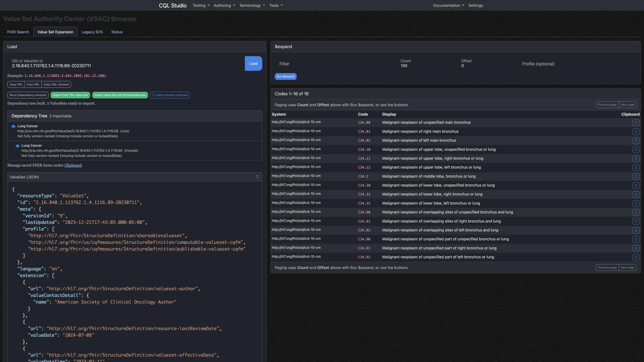Switch to the Legacy SVS tab
The image size is (644, 362).
click(92, 32)
